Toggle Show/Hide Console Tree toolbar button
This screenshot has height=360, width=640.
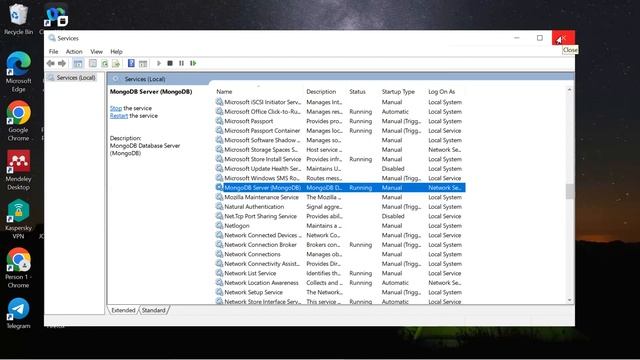78,63
